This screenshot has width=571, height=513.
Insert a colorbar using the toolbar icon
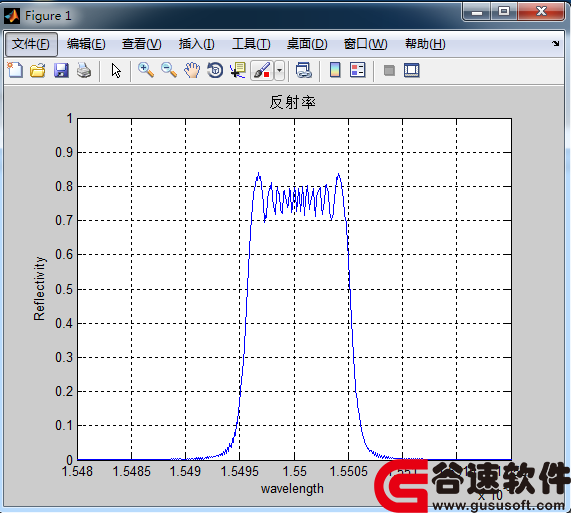(335, 70)
